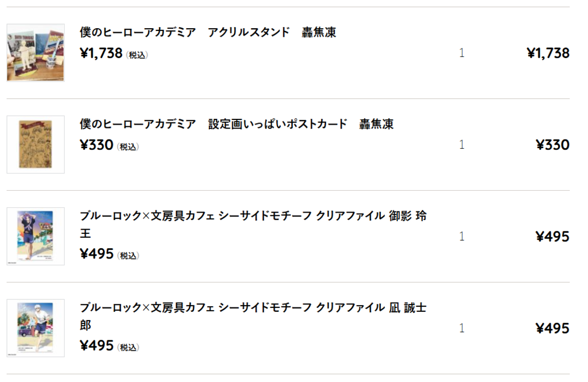Click the ¥495 subtotal in 凪 誠士郎 row
This screenshot has width=588, height=382.
pos(553,329)
